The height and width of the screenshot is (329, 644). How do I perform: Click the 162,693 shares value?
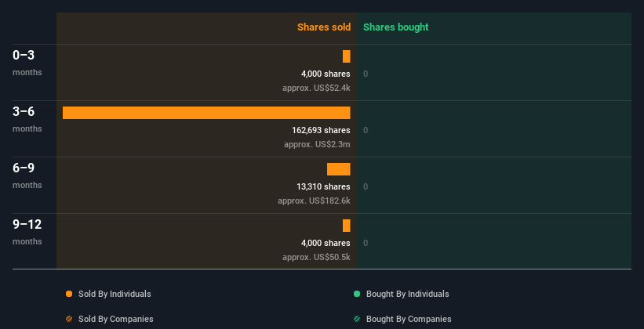(x=321, y=130)
